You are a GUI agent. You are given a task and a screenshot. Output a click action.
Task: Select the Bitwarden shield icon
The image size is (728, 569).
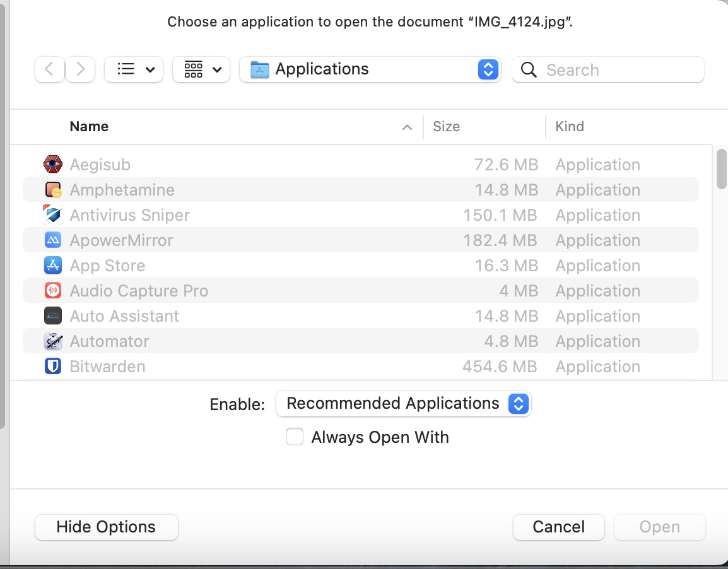coord(53,367)
